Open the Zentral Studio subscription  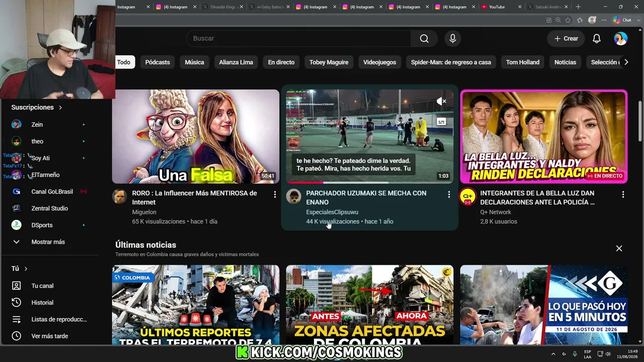tap(49, 208)
